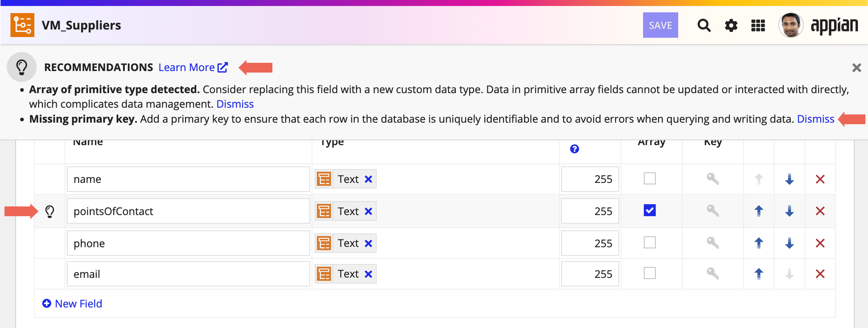Screen dimensions: 868x328
Task: Open the settings gear menu
Action: [731, 25]
